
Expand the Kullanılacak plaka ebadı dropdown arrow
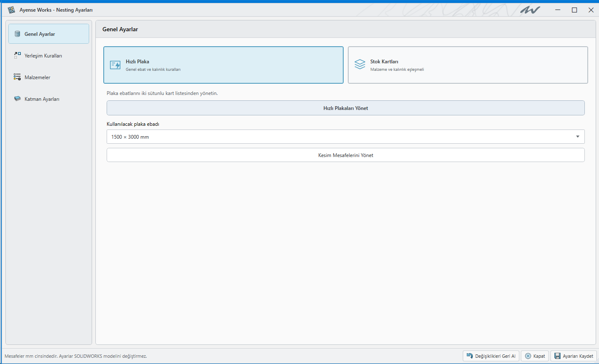pos(578,137)
